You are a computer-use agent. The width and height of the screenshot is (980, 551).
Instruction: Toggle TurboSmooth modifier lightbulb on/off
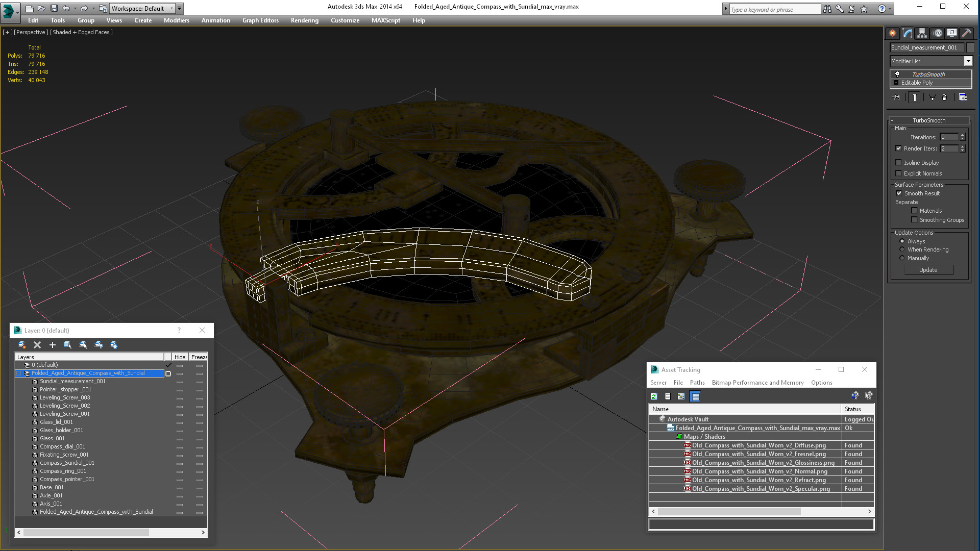pyautogui.click(x=897, y=74)
